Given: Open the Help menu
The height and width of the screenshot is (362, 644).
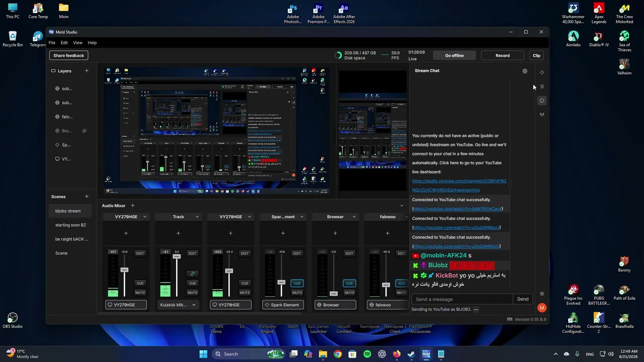Looking at the screenshot, I should (92, 43).
